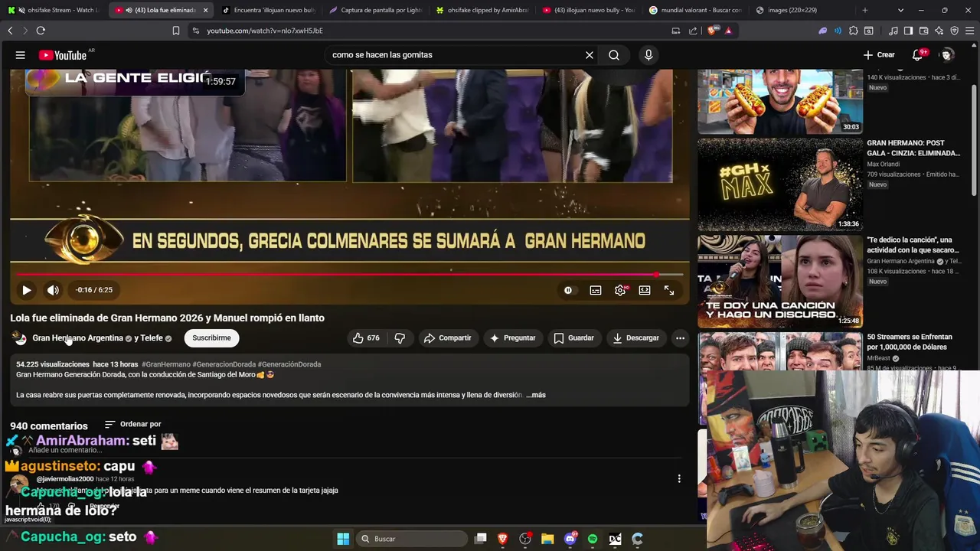Open the Leo AI sparkle icon
Screen dimensions: 980x551
939,31
